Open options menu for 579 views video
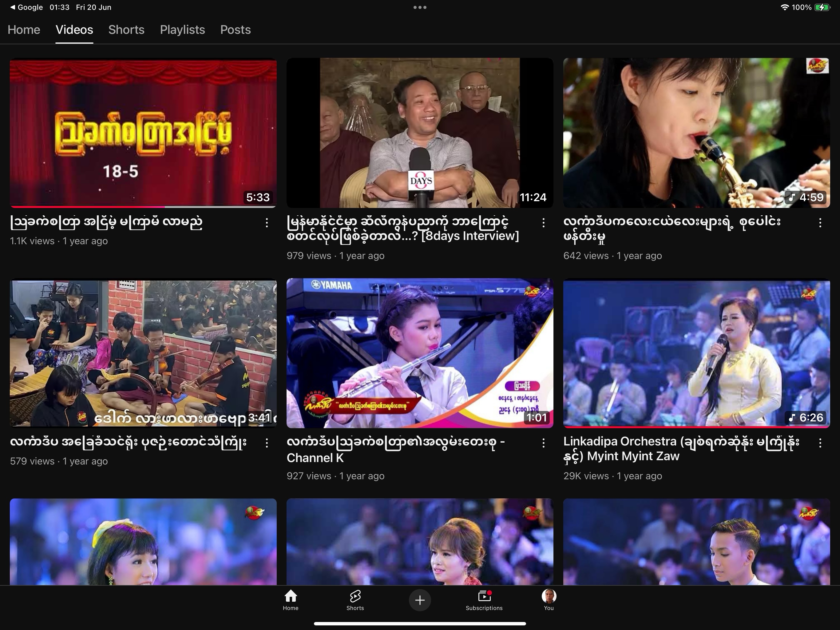The width and height of the screenshot is (840, 630). (x=267, y=443)
